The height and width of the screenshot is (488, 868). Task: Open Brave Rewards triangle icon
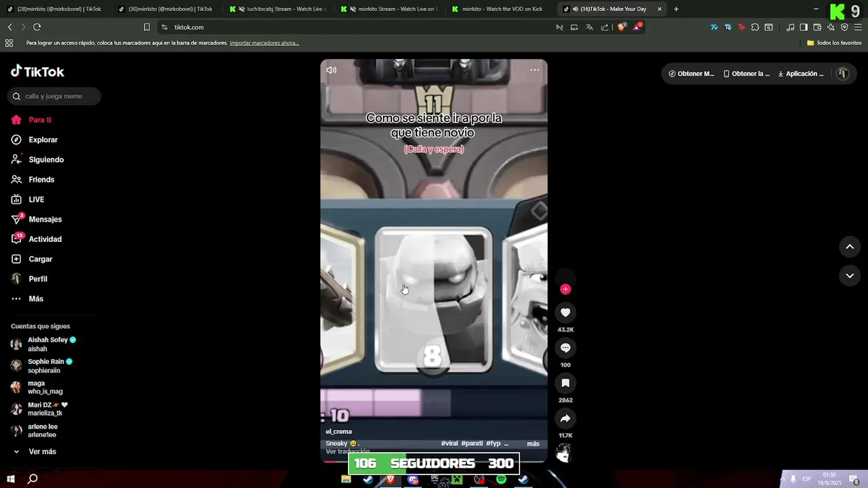pyautogui.click(x=637, y=27)
